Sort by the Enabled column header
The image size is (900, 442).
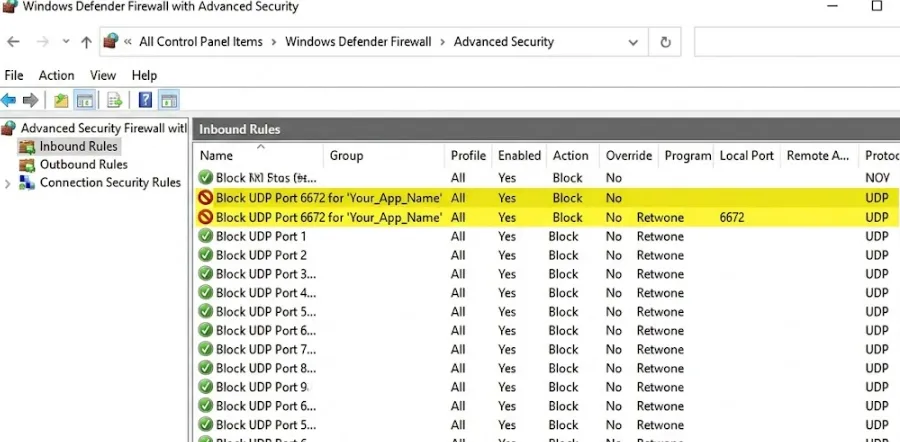tap(519, 156)
